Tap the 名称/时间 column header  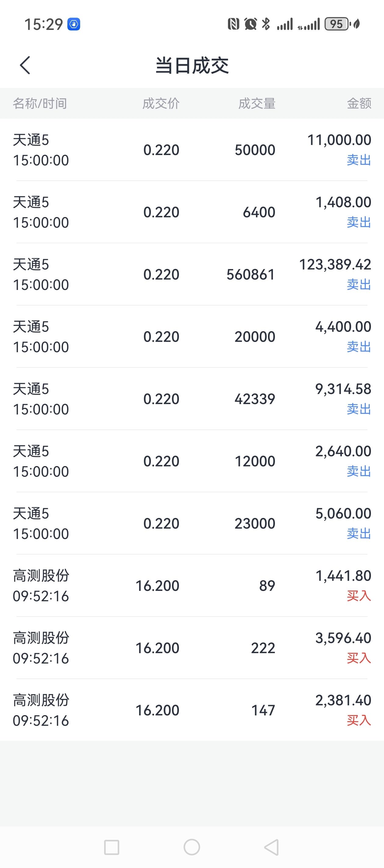click(x=40, y=103)
